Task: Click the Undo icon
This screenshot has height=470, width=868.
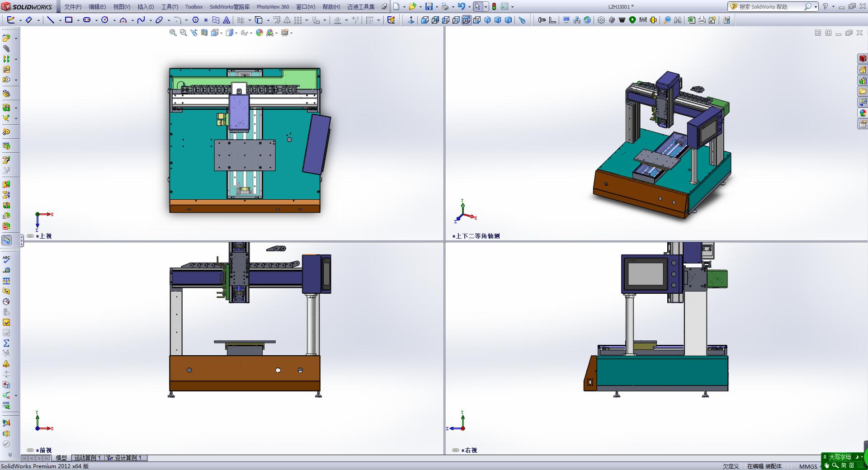Action: click(x=461, y=6)
